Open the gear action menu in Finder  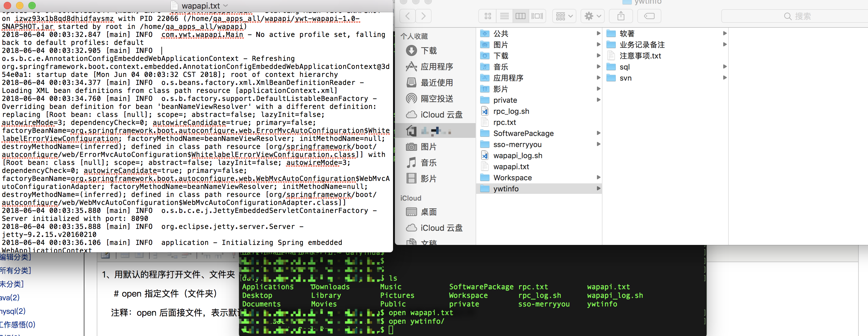tap(592, 16)
